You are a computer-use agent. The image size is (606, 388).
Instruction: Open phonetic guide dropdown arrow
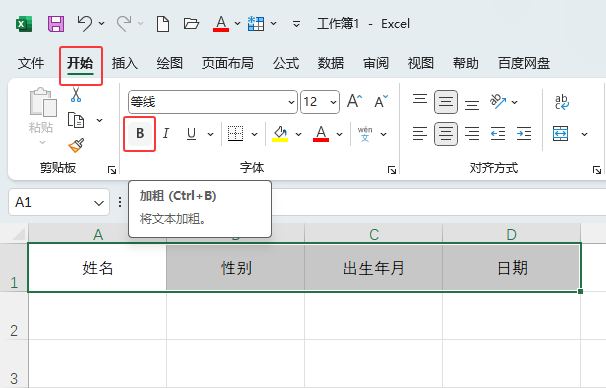coord(383,134)
